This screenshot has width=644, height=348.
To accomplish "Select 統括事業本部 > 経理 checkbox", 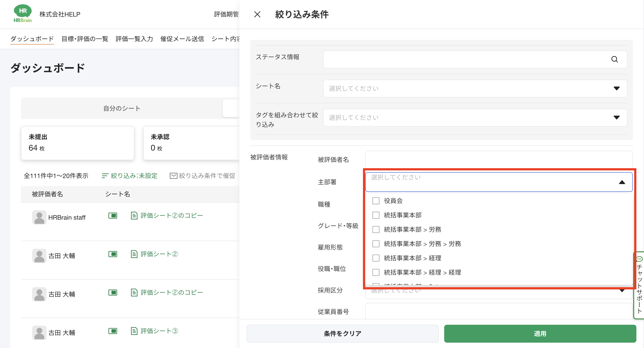I will (376, 258).
